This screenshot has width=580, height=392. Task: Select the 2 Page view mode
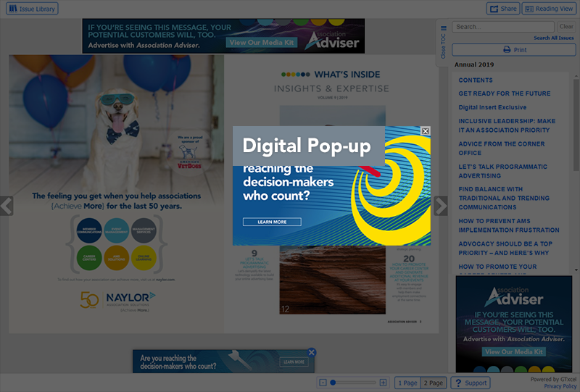434,383
